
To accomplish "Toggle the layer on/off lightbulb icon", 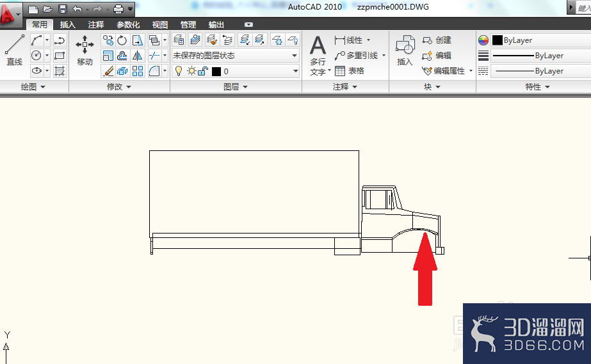I will pyautogui.click(x=179, y=71).
